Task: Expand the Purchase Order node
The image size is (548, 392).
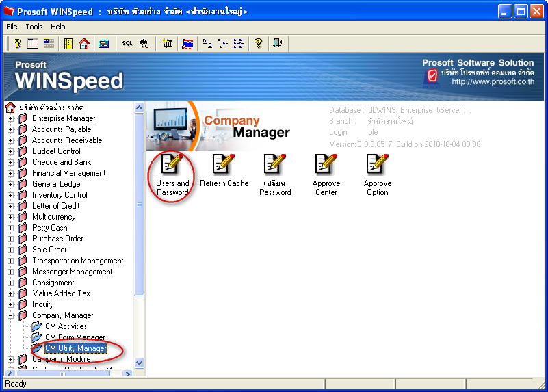Action: [x=10, y=239]
